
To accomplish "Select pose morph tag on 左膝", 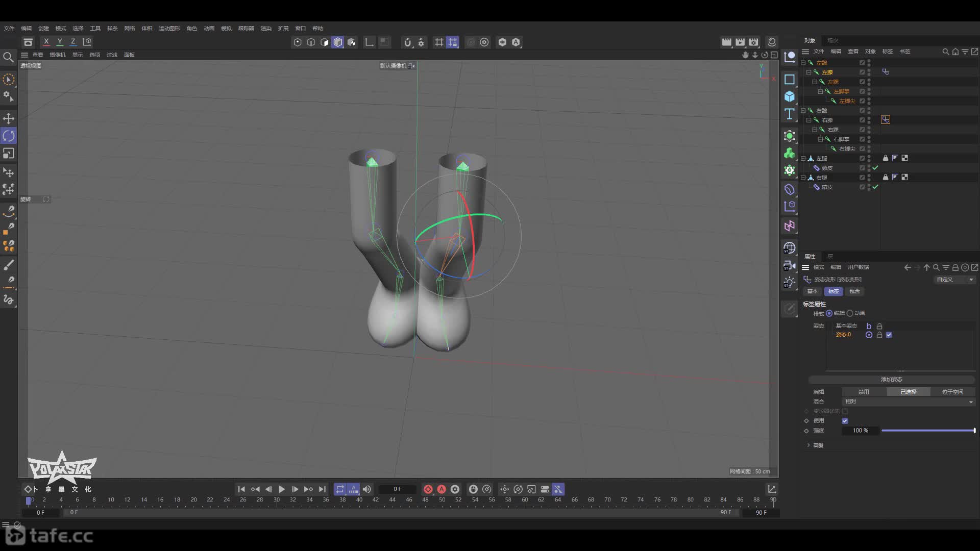I will [886, 72].
